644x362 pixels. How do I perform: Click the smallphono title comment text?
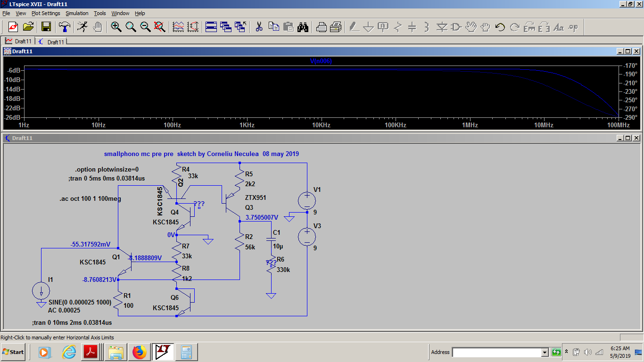tap(201, 154)
